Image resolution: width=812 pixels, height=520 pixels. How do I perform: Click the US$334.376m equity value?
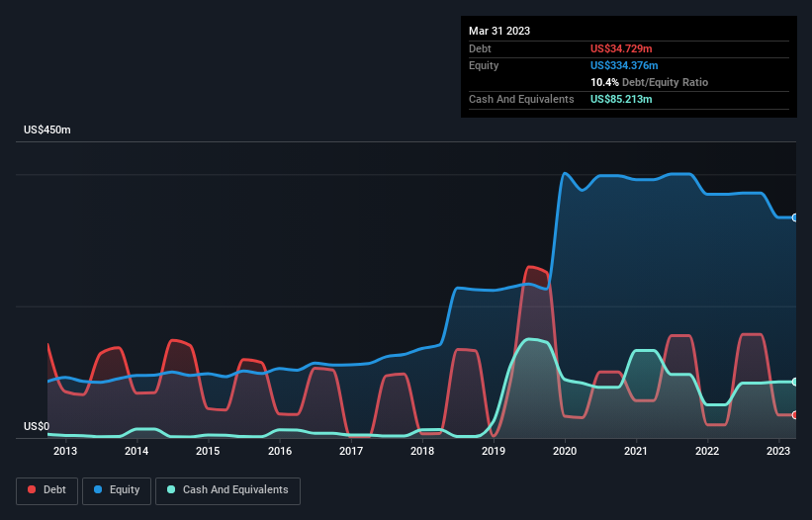pyautogui.click(x=624, y=65)
